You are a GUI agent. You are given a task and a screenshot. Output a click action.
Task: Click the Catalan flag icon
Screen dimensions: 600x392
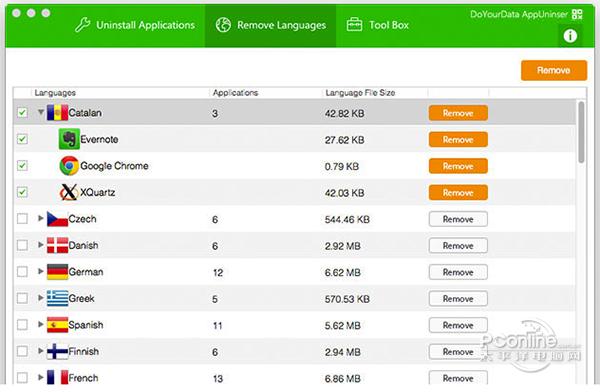tap(57, 113)
